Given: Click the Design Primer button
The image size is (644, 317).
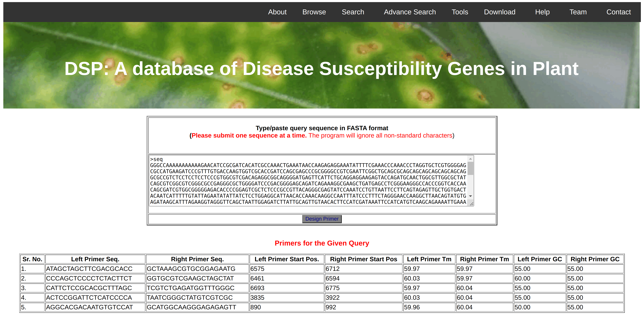Looking at the screenshot, I should click(x=322, y=219).
